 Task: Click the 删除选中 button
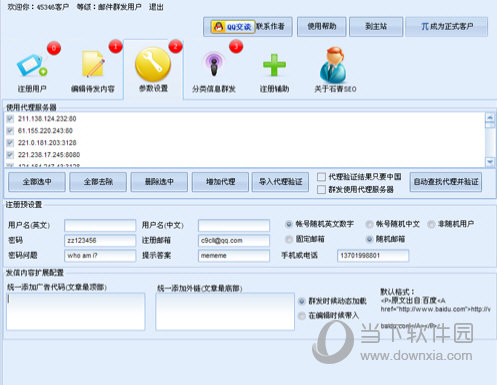point(159,182)
